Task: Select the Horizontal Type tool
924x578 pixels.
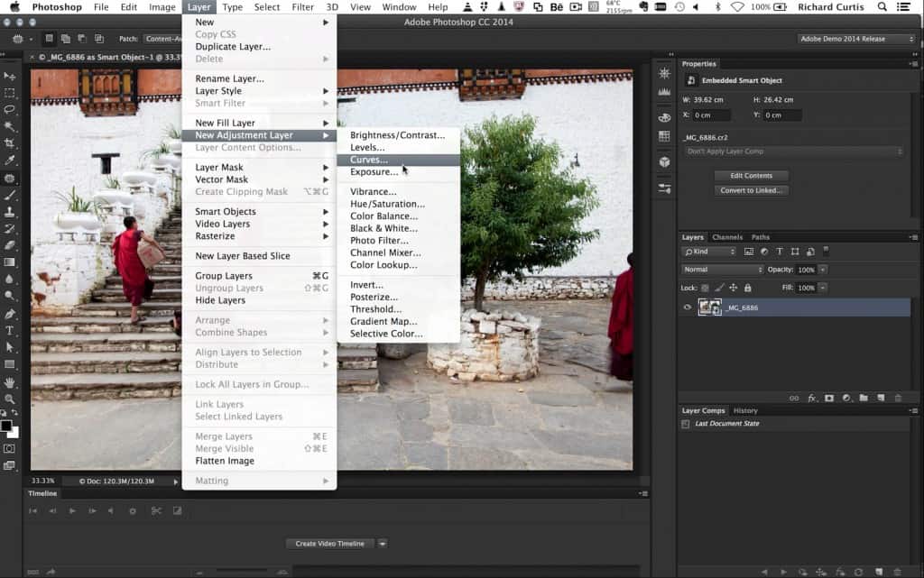Action: (x=9, y=330)
